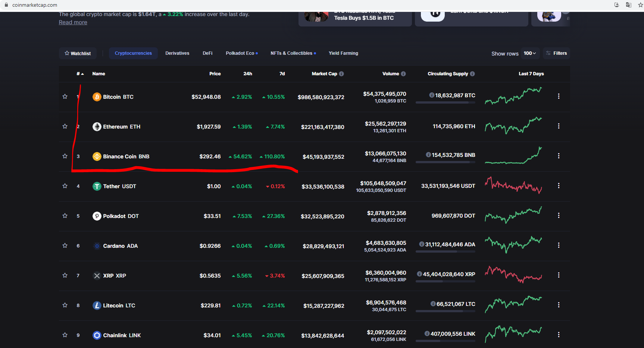
Task: Switch to the Yield Farming tab
Action: click(x=343, y=53)
